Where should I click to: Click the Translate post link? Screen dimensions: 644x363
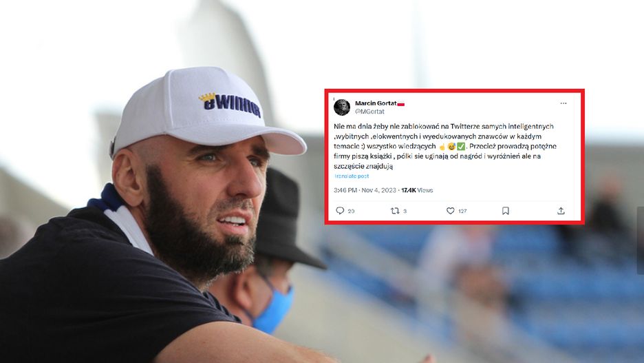click(351, 176)
